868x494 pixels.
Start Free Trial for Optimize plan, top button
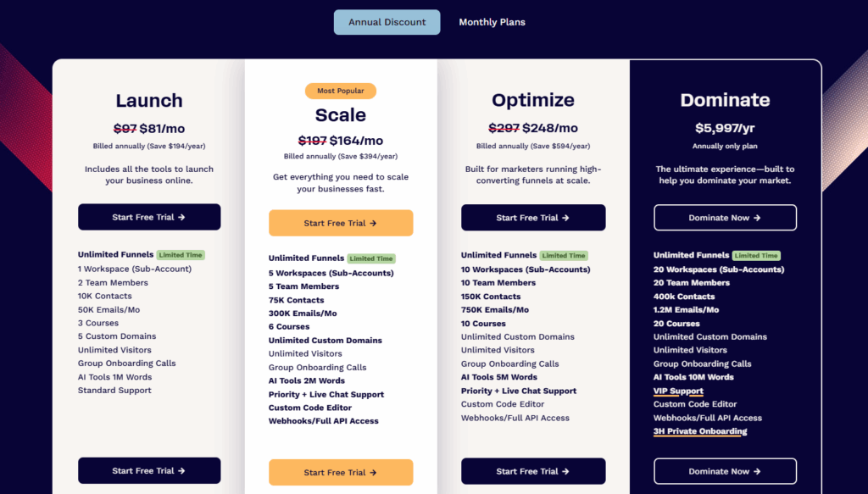click(533, 218)
